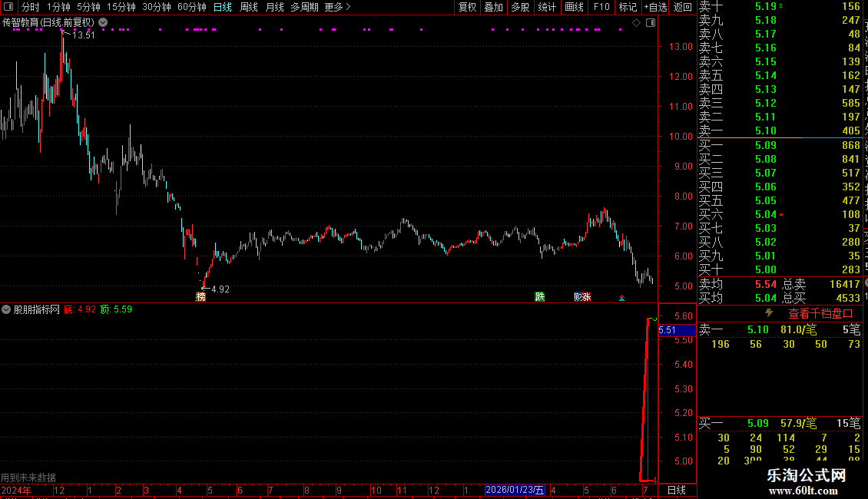This screenshot has width=868, height=499.
Task: Click the 2026/01/23/五 date marker
Action: click(514, 490)
